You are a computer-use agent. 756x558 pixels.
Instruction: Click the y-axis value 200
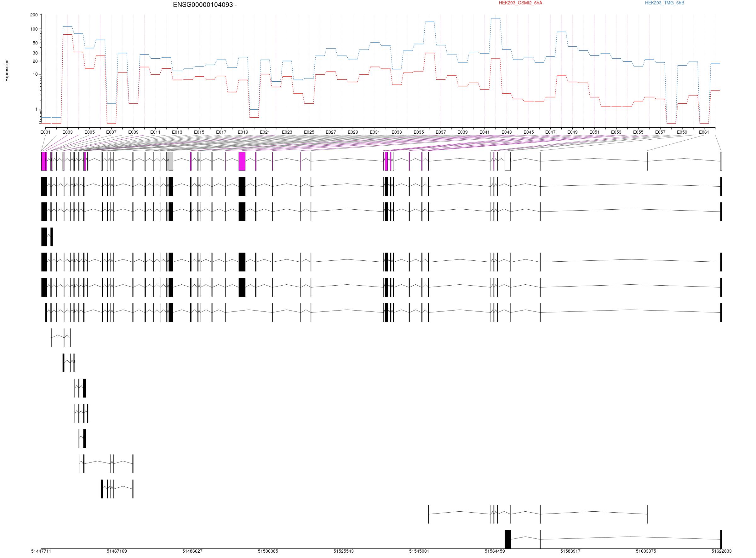pos(34,15)
